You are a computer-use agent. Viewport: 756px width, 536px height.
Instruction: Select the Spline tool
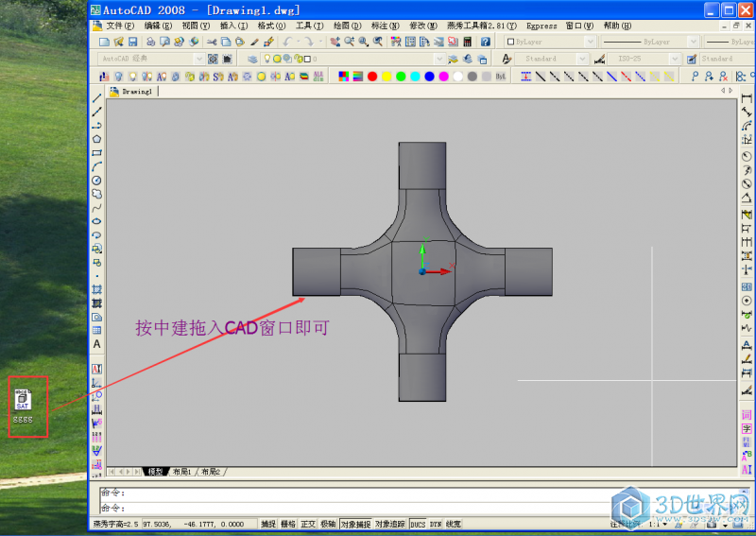click(x=97, y=208)
